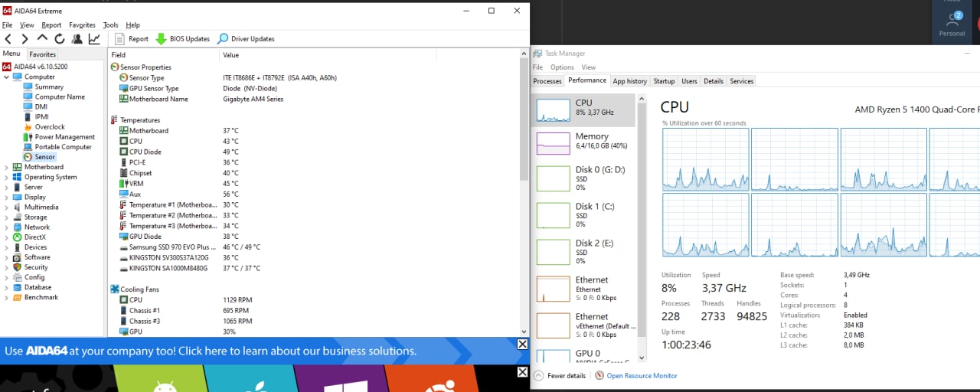Select Summary in the Computer tree
The height and width of the screenshot is (392, 980).
(x=49, y=87)
